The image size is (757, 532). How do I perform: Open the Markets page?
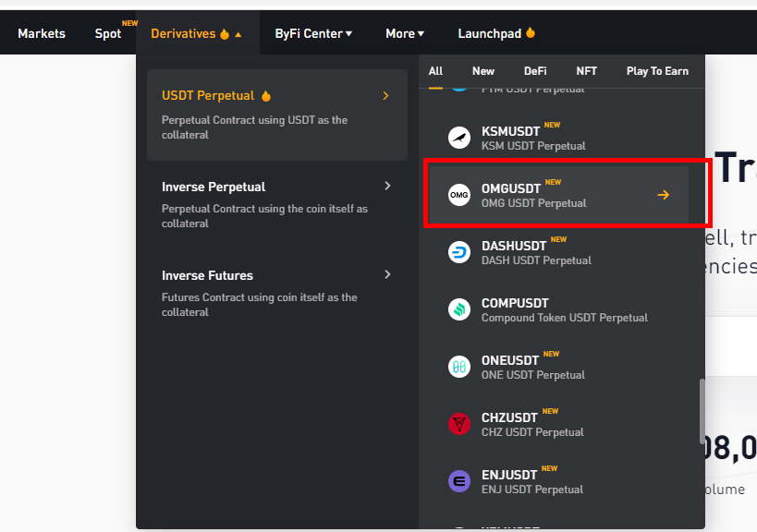pos(42,34)
